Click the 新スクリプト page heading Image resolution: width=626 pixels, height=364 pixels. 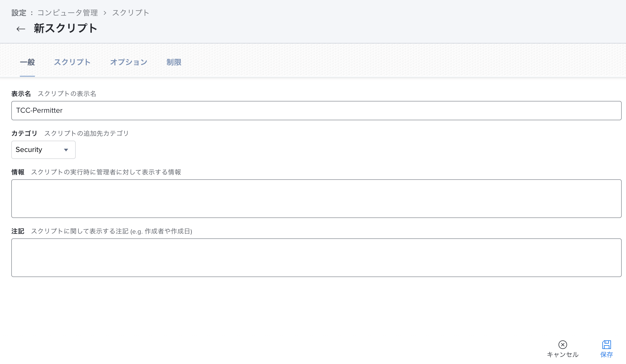pos(65,28)
